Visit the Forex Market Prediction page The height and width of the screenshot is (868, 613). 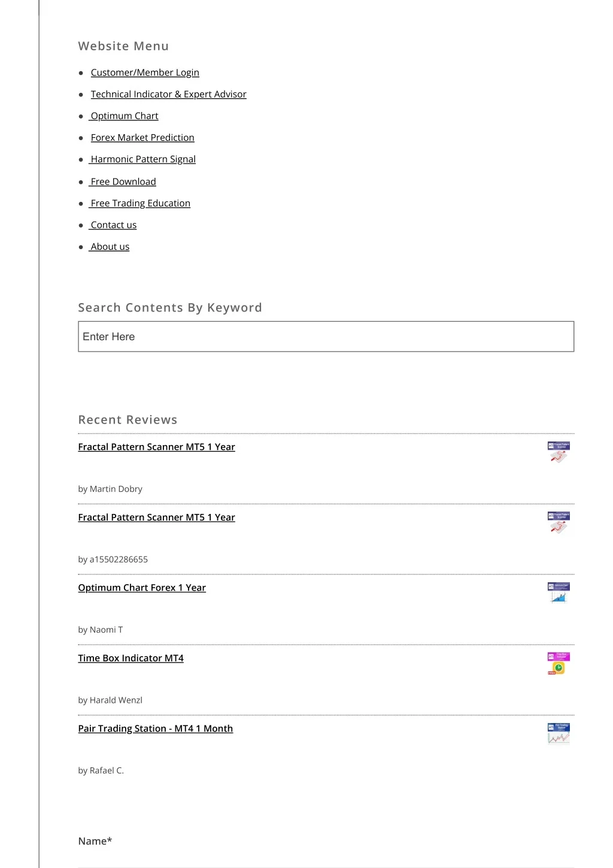click(142, 137)
